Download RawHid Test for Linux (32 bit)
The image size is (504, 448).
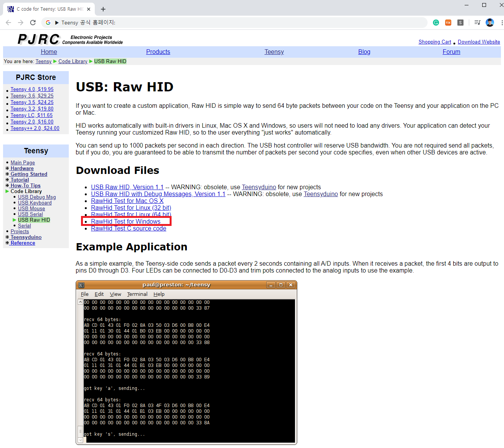coord(131,208)
